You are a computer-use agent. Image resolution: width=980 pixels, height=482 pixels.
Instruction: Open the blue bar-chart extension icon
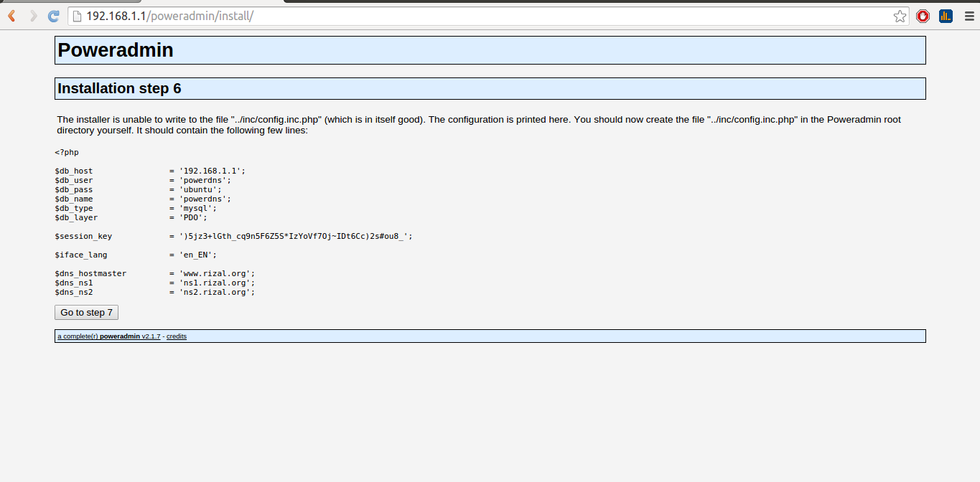tap(946, 16)
